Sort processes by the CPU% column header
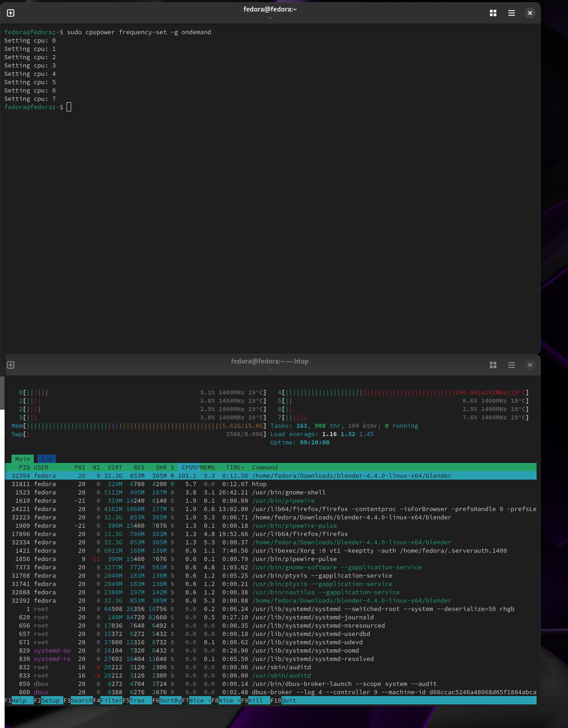 (189, 467)
